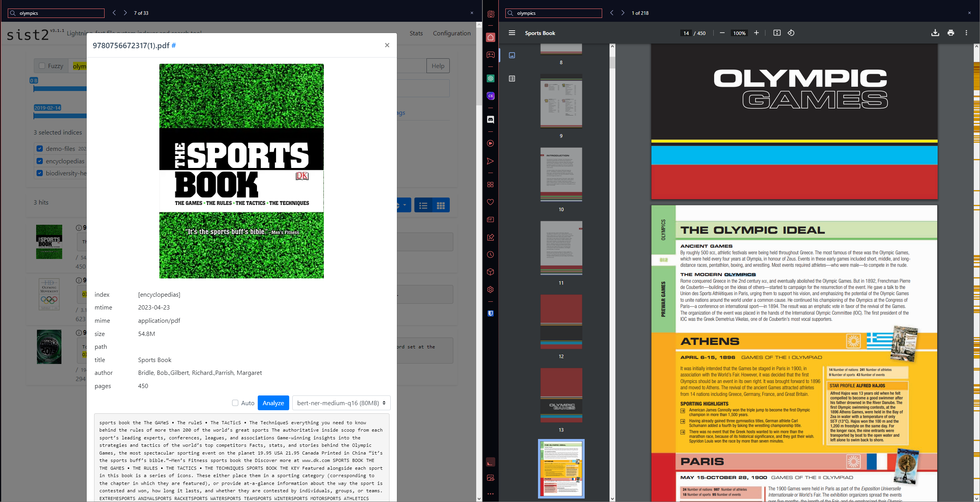
Task: Open the bert-ner-medium model dropdown
Action: coord(341,403)
